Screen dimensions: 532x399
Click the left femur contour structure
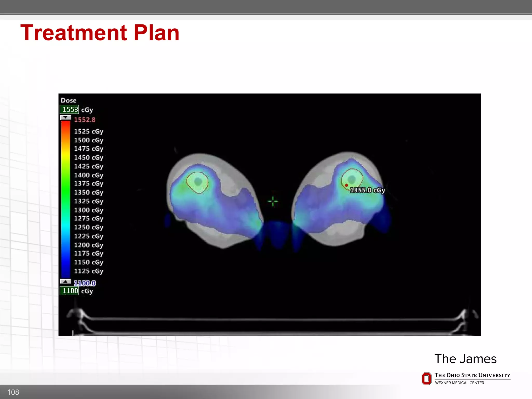click(x=197, y=183)
